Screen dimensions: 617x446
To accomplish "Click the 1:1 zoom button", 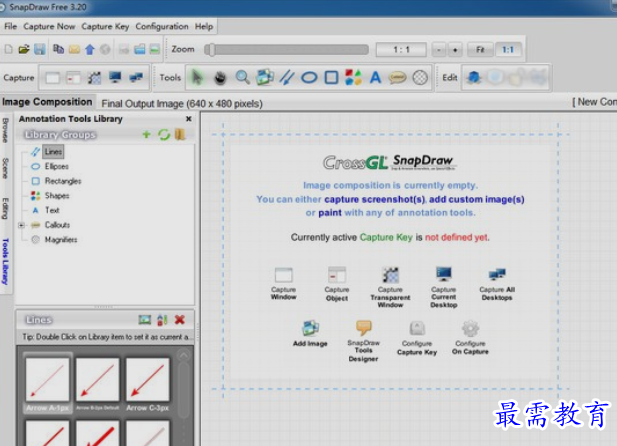I will tap(508, 50).
